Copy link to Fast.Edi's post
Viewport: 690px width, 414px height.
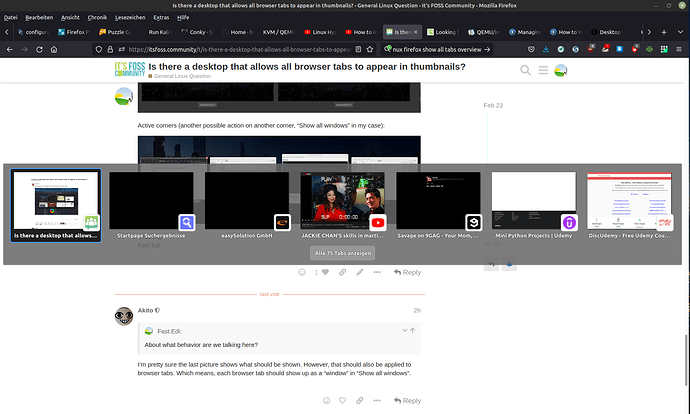pos(342,272)
